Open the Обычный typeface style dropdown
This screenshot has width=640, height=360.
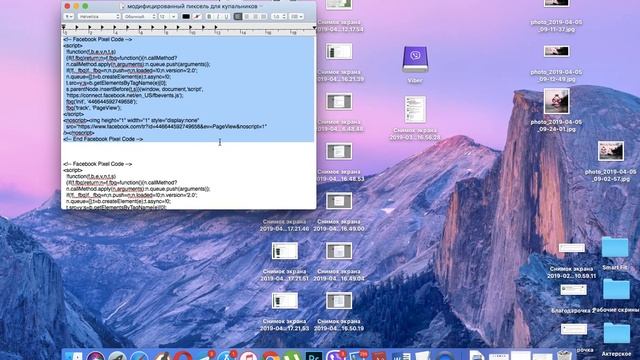140,16
